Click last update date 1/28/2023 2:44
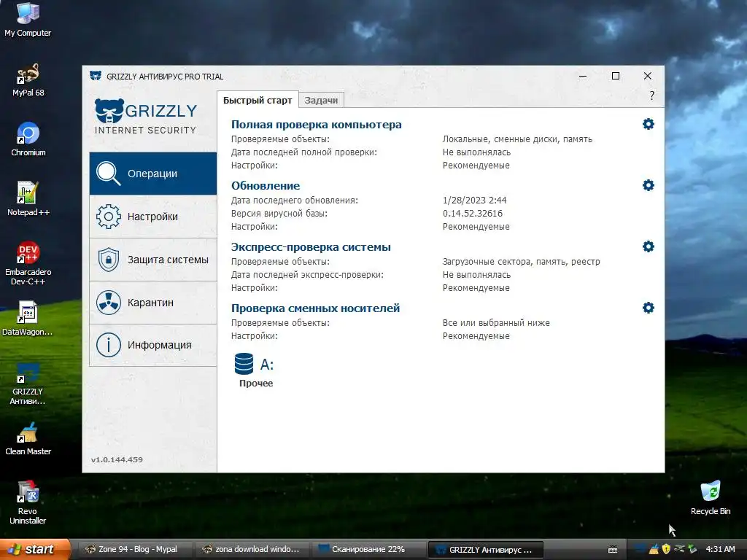This screenshot has height=560, width=747. pyautogui.click(x=474, y=200)
